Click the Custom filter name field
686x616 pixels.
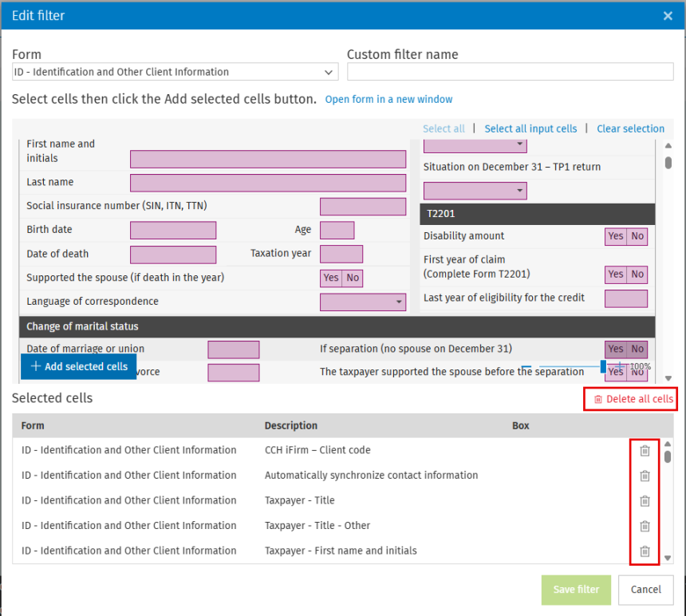tap(511, 73)
